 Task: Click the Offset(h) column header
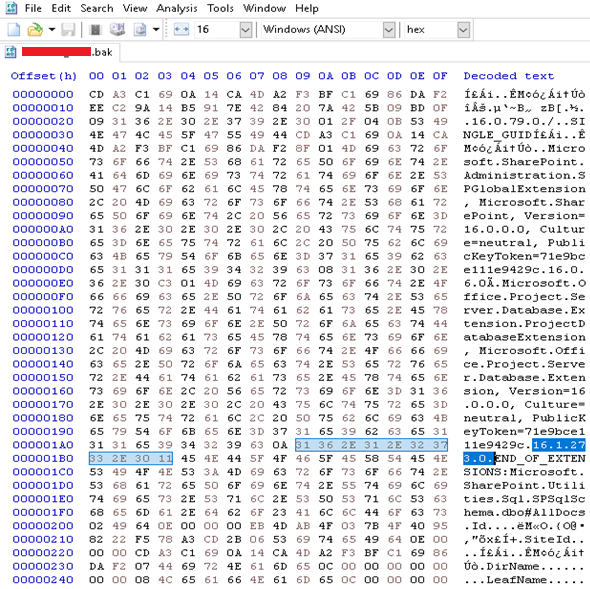[x=44, y=76]
